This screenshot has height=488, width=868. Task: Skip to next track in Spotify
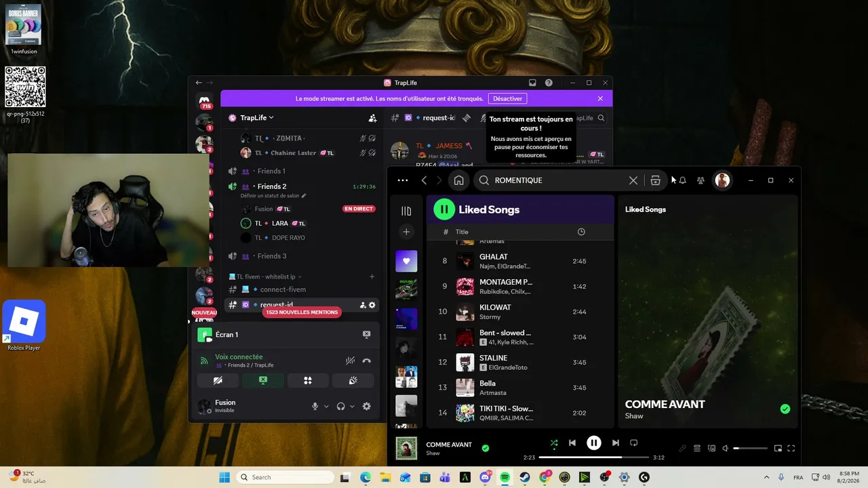tap(615, 443)
